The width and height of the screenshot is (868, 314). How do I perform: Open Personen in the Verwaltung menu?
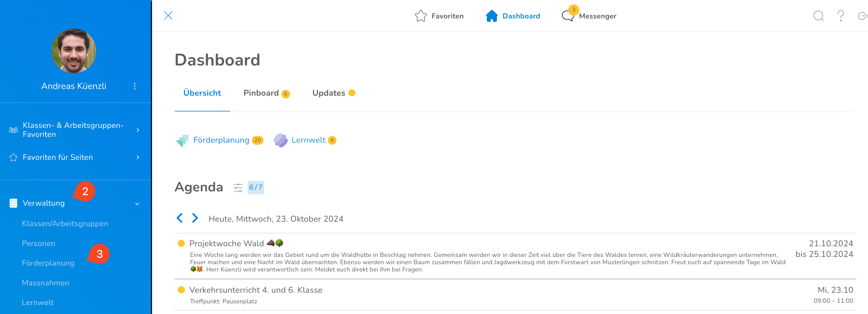pos(38,243)
